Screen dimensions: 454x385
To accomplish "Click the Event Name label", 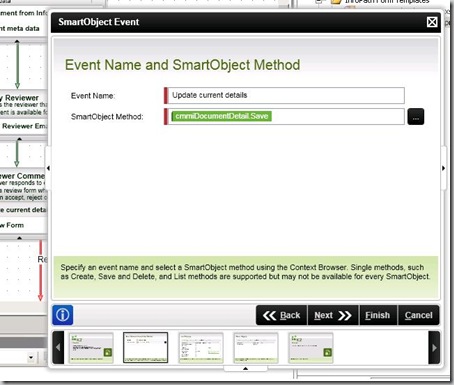I will [x=93, y=96].
